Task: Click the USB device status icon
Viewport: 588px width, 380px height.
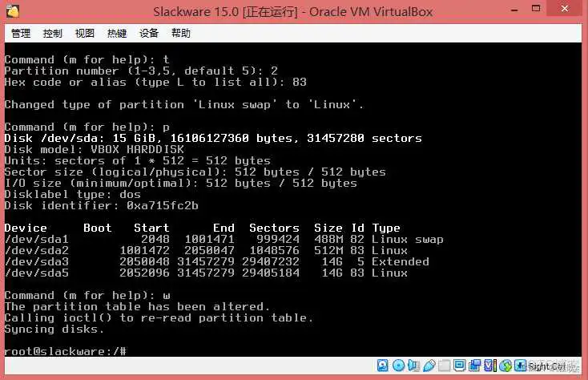Action: 429,366
